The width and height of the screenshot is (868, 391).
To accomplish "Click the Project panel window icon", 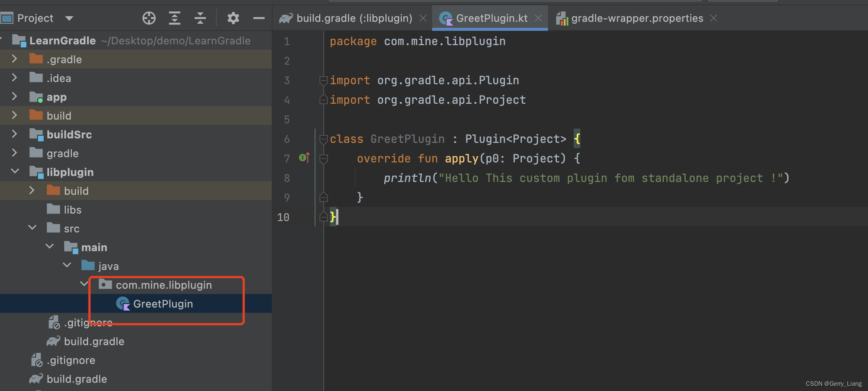I will coord(7,18).
